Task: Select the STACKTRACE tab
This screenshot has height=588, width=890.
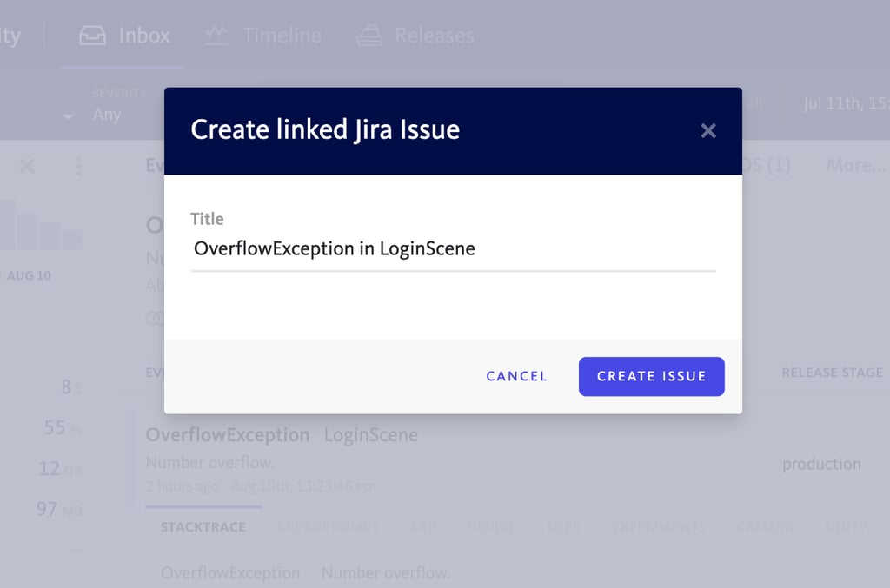Action: point(203,527)
